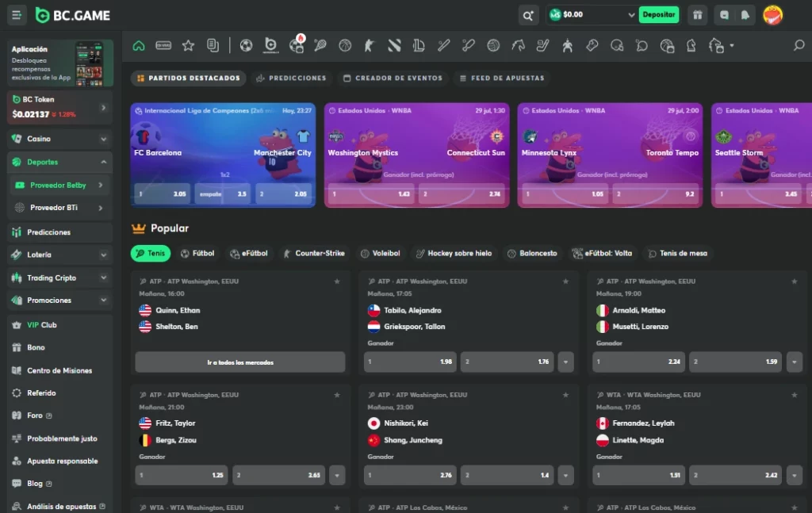Click the Depositar button
812x513 pixels.
pos(658,14)
